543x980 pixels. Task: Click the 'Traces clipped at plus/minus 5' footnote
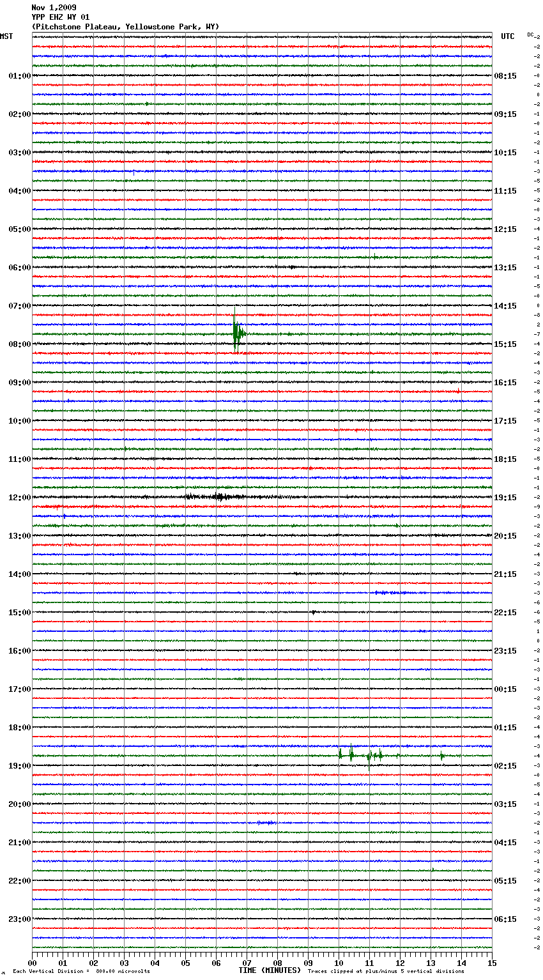[x=386, y=972]
